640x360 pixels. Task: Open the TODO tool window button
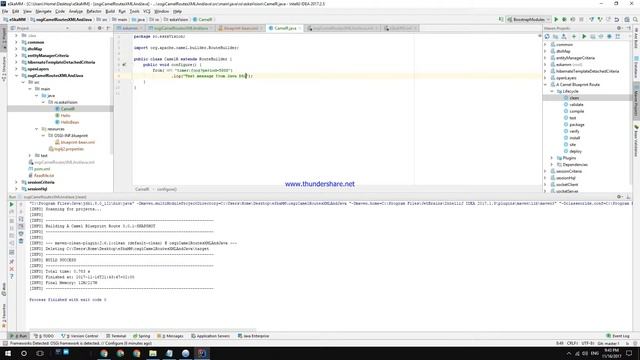(44, 336)
